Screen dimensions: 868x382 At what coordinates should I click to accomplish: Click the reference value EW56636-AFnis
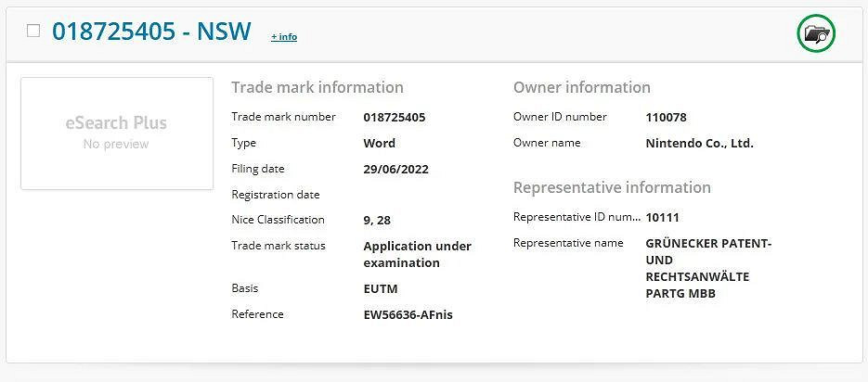click(408, 314)
